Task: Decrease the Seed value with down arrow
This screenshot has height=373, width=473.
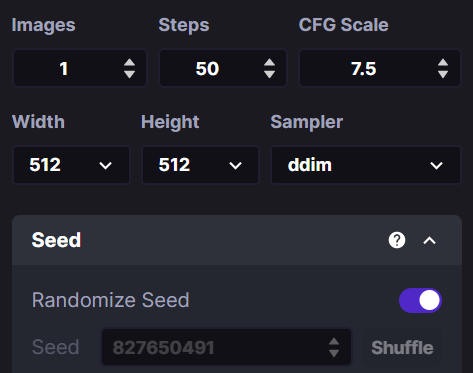Action: [x=334, y=353]
